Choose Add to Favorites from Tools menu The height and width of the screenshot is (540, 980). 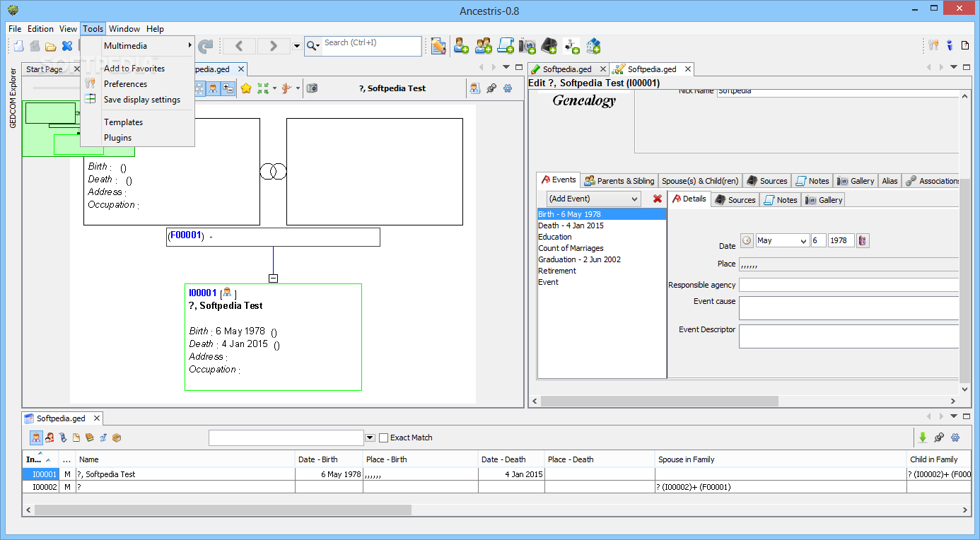[x=138, y=69]
